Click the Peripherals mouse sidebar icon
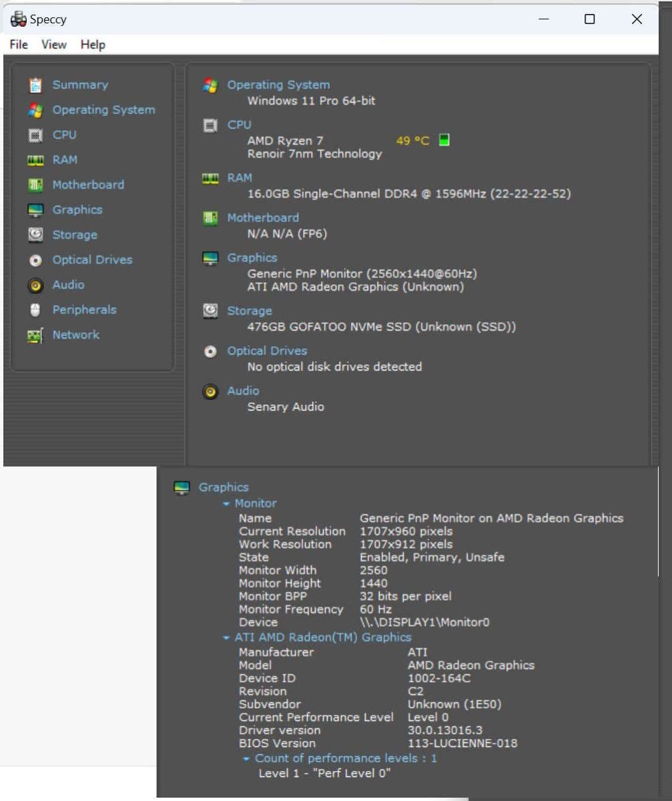This screenshot has width=672, height=801. [x=35, y=310]
